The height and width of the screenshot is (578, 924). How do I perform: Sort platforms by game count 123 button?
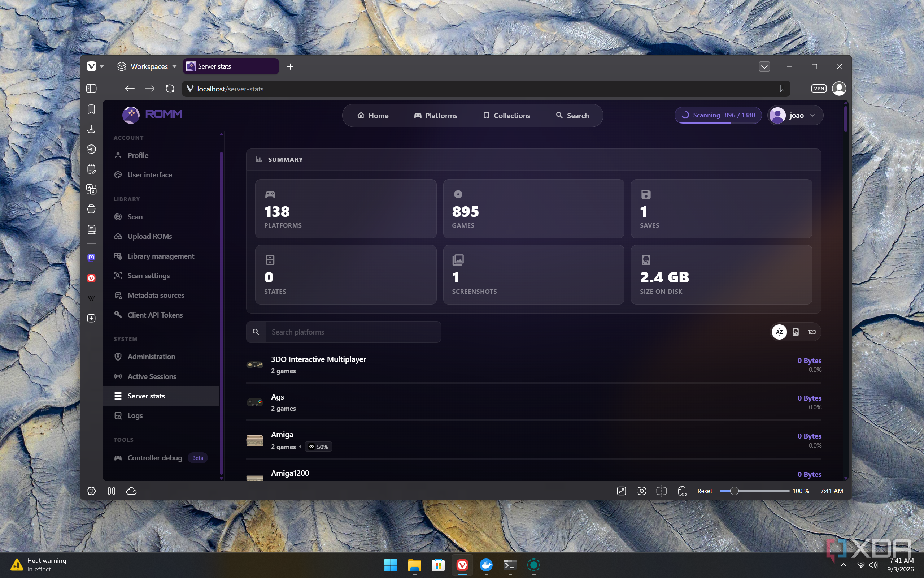812,332
